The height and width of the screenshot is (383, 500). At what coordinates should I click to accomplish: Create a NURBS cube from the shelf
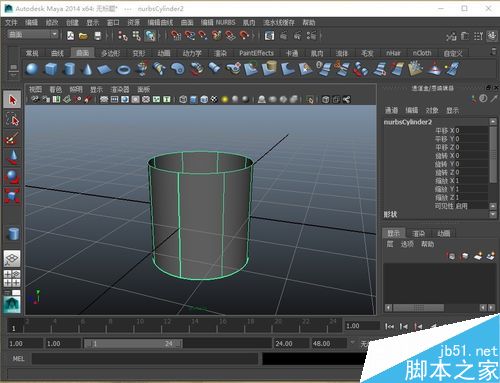click(51, 69)
